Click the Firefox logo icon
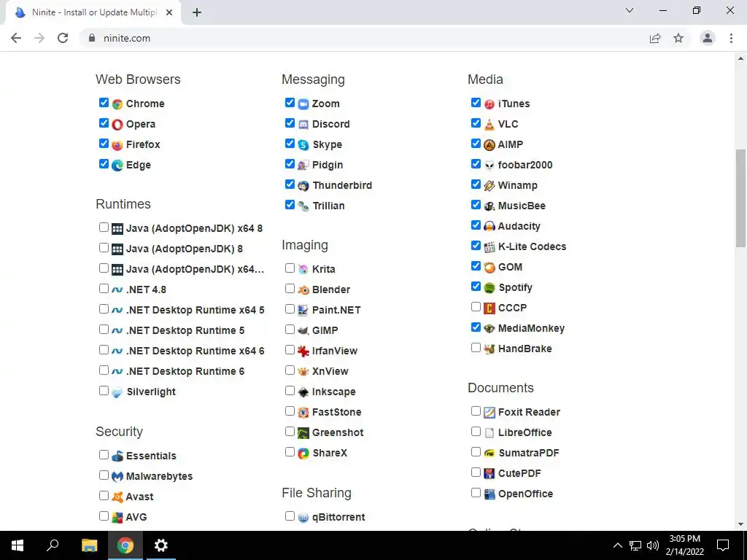Image resolution: width=747 pixels, height=560 pixels. click(x=117, y=145)
